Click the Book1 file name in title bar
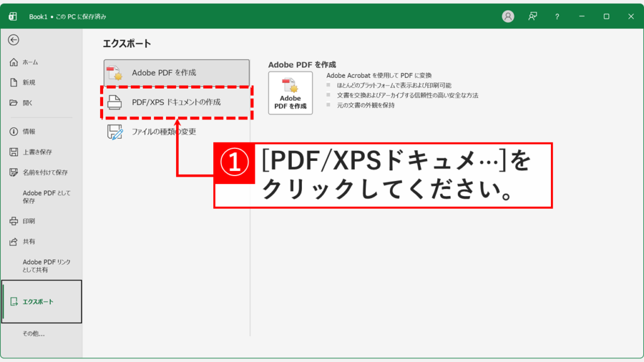The image size is (644, 362). coord(38,17)
